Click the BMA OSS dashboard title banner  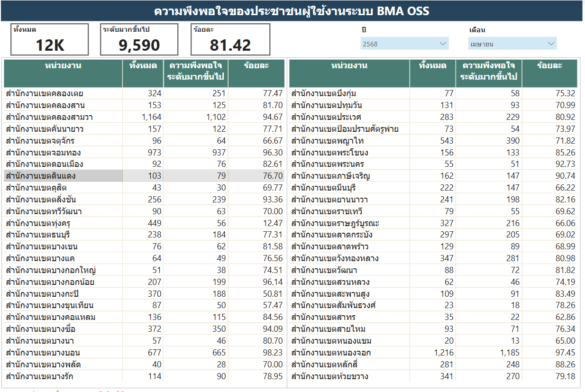(292, 11)
